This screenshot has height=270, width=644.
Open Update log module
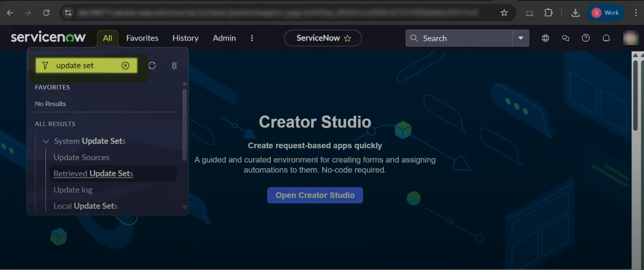(73, 190)
